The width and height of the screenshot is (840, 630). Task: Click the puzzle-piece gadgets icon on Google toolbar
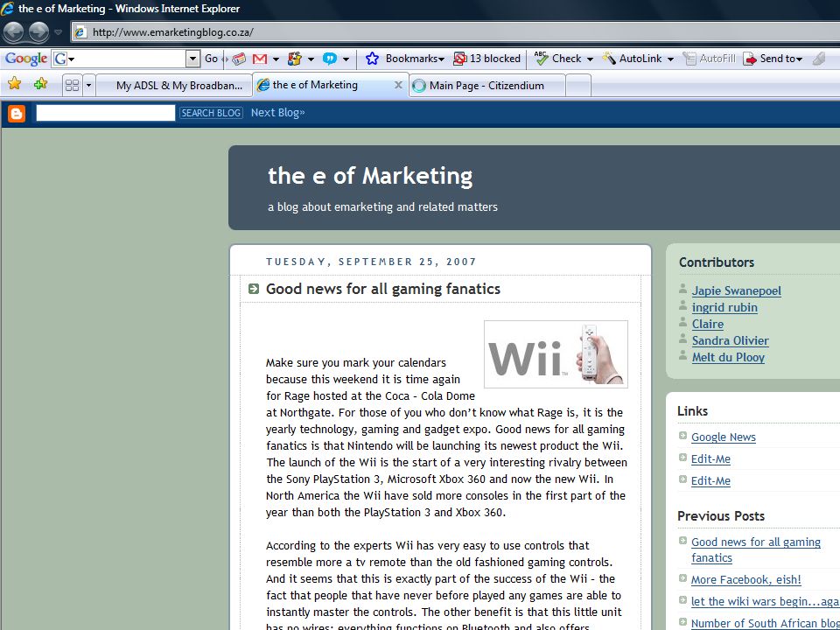tap(294, 59)
